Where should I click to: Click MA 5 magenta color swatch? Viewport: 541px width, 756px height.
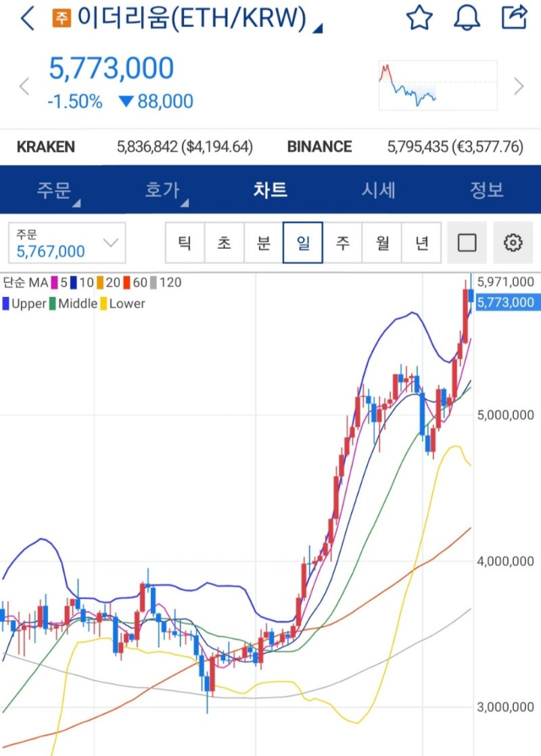pos(55,283)
